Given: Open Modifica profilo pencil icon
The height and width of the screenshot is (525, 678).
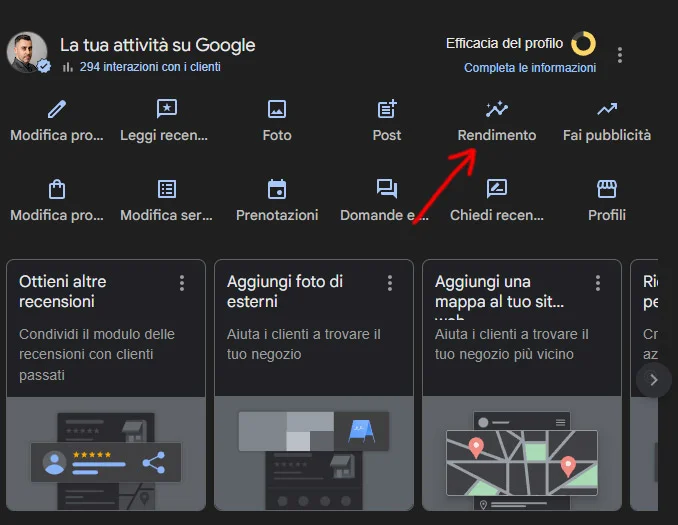Looking at the screenshot, I should coord(57,109).
